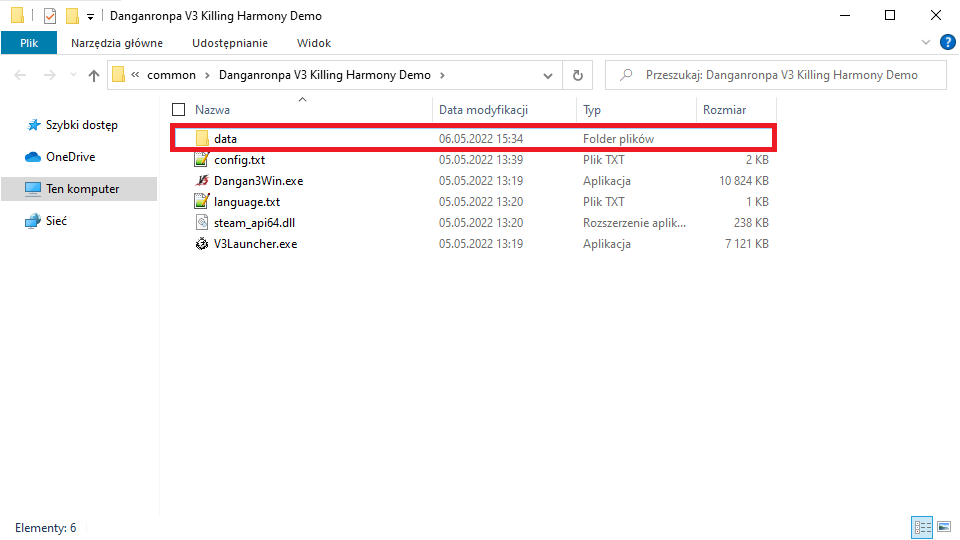Tick the select all items checkbox
960x540 pixels.
click(179, 110)
